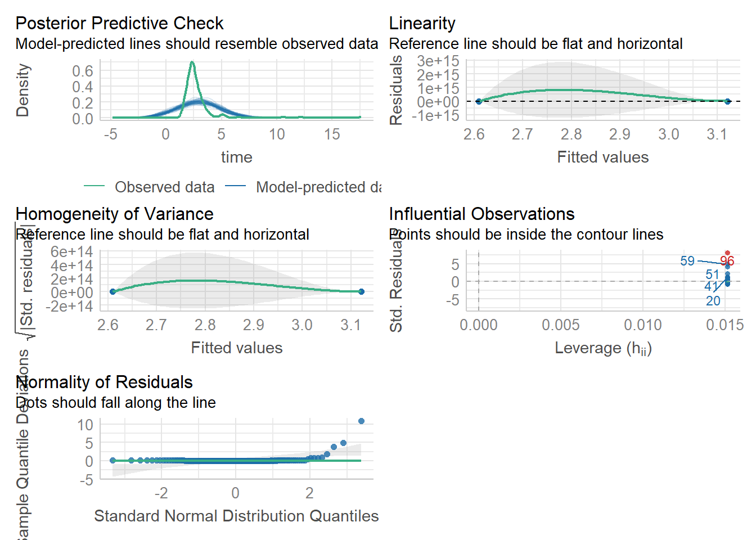Select the "Influential Observations" panel title
Viewport: 756px width, 540px height.
pos(481,214)
